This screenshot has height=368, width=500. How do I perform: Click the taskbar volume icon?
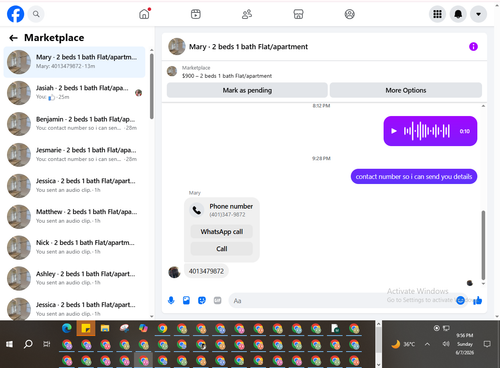pos(446,344)
